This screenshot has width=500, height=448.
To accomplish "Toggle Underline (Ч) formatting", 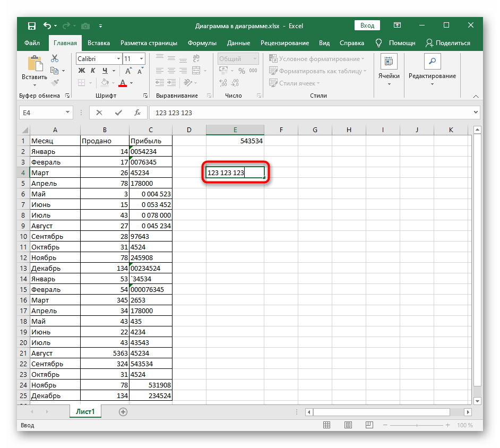I will (x=105, y=71).
